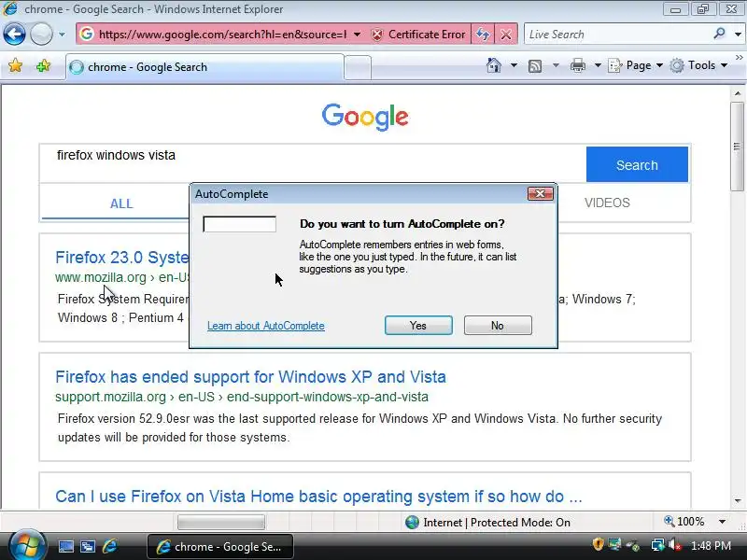
Task: Open a new blank tab
Action: (358, 67)
